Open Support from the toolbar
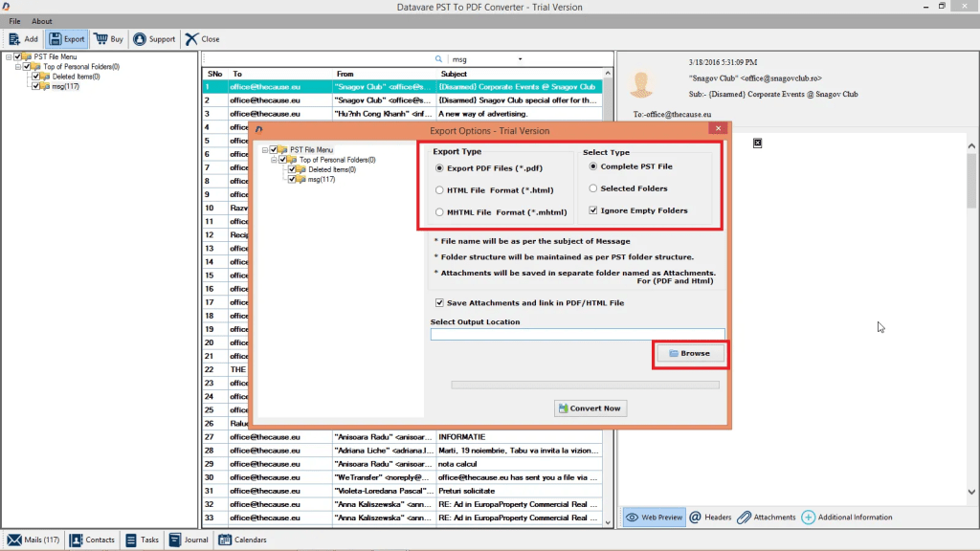 coord(153,39)
